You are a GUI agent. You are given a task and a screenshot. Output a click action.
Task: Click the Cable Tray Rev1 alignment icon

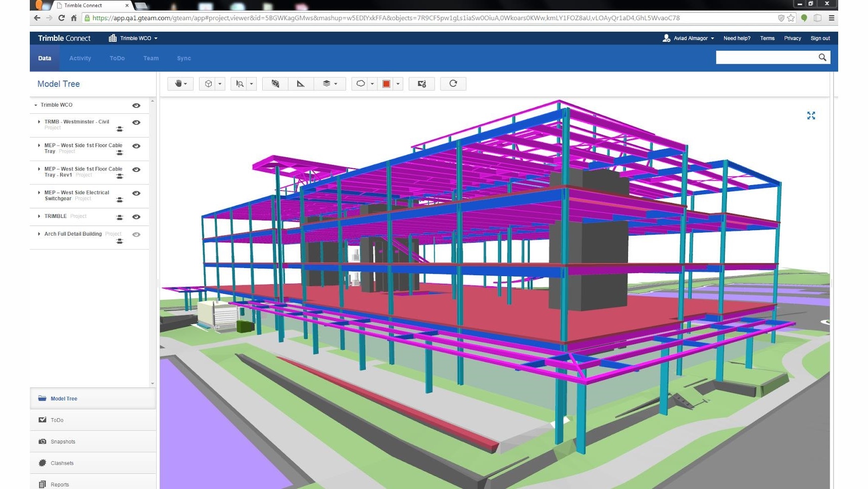coord(120,176)
